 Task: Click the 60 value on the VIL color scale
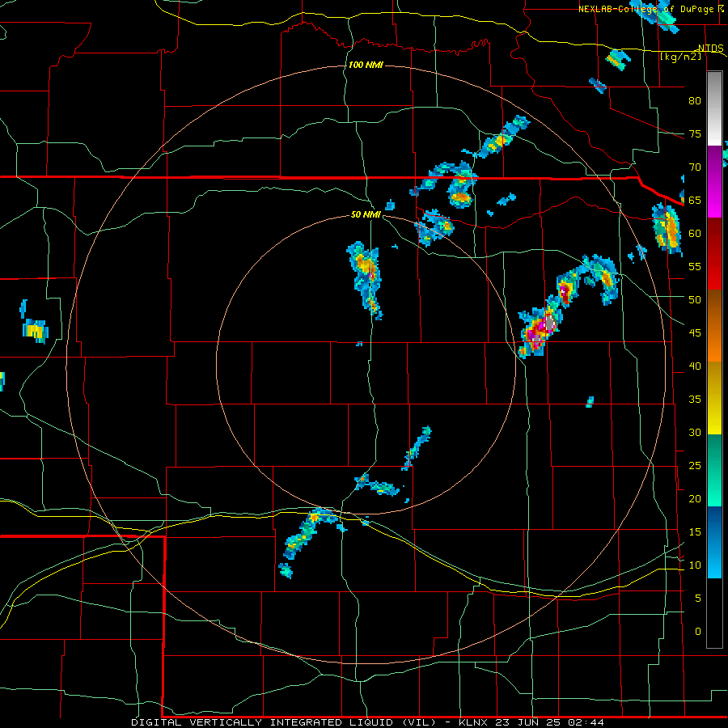tap(695, 234)
